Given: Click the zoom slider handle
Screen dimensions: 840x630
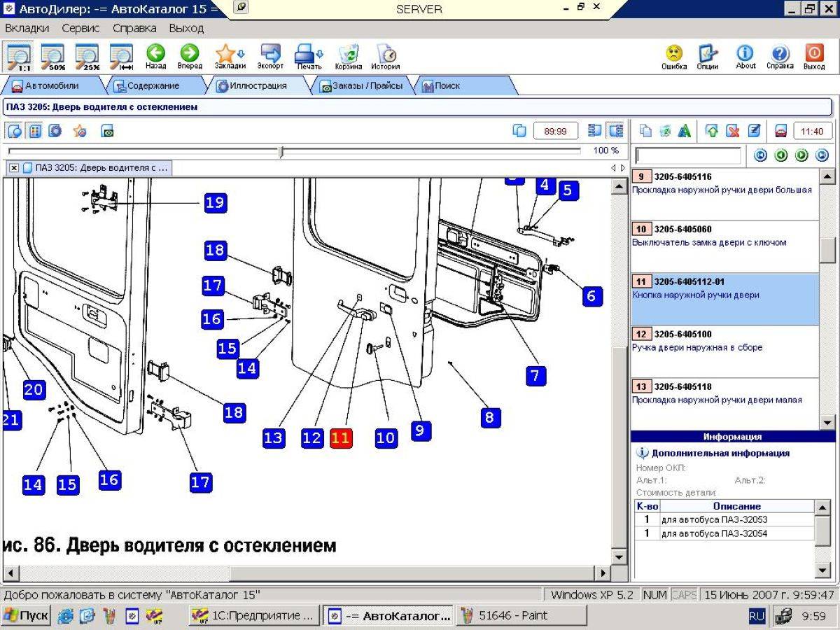Looking at the screenshot, I should [x=281, y=151].
